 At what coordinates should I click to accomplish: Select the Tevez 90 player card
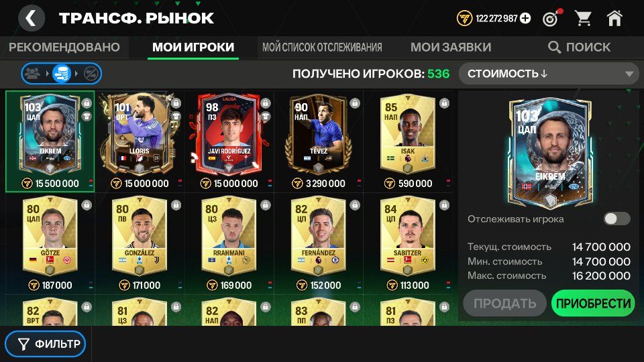[x=319, y=141]
